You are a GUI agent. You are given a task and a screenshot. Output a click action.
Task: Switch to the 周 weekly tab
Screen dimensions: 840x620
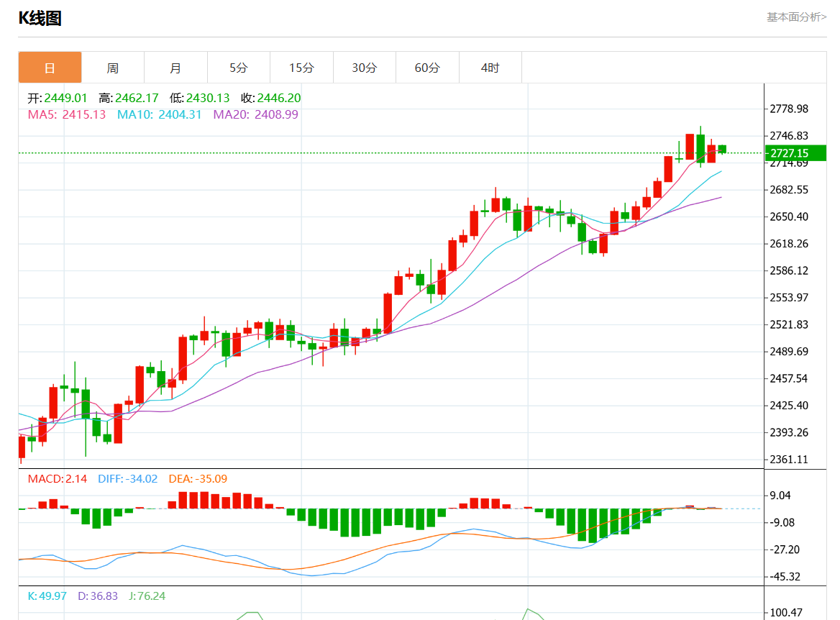pos(112,68)
